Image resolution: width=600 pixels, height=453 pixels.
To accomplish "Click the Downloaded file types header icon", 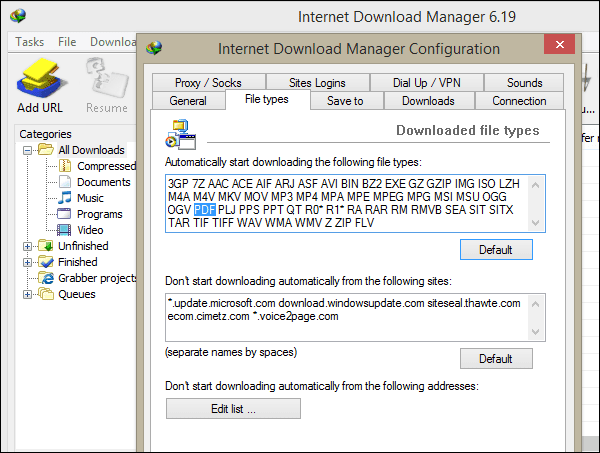I will (181, 135).
